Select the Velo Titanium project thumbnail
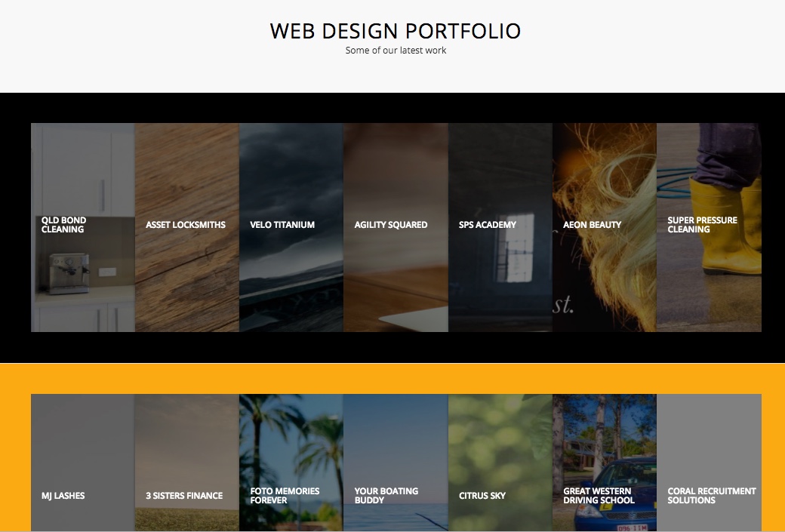785x532 pixels. tap(291, 227)
